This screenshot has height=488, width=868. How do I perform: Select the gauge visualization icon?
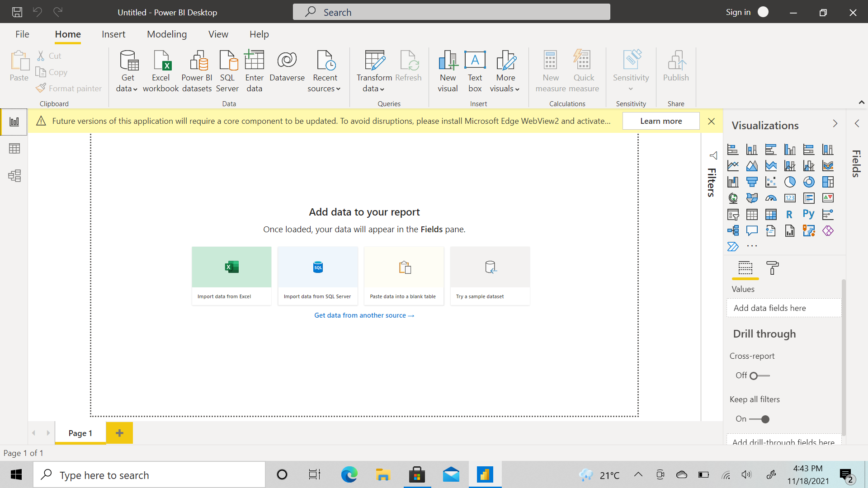[771, 198]
